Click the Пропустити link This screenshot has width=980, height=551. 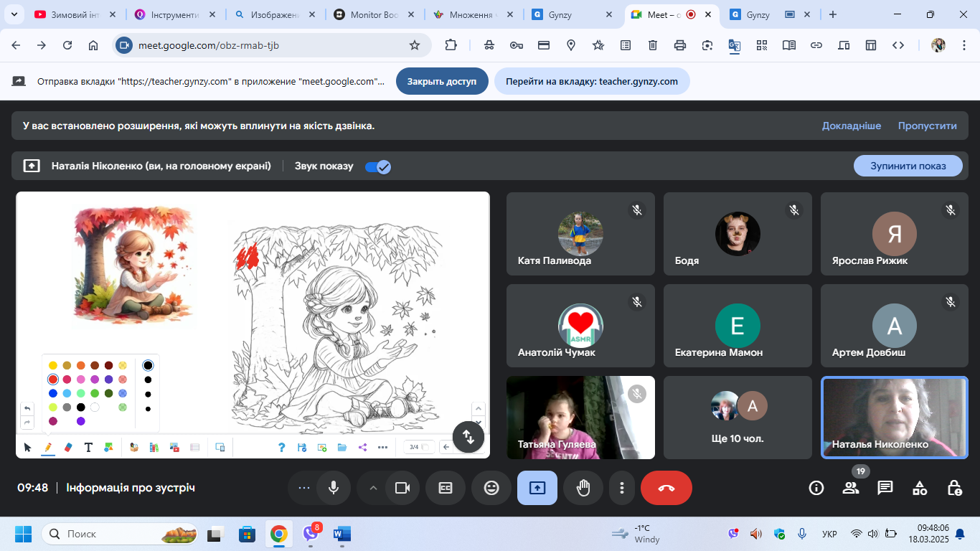click(x=928, y=126)
